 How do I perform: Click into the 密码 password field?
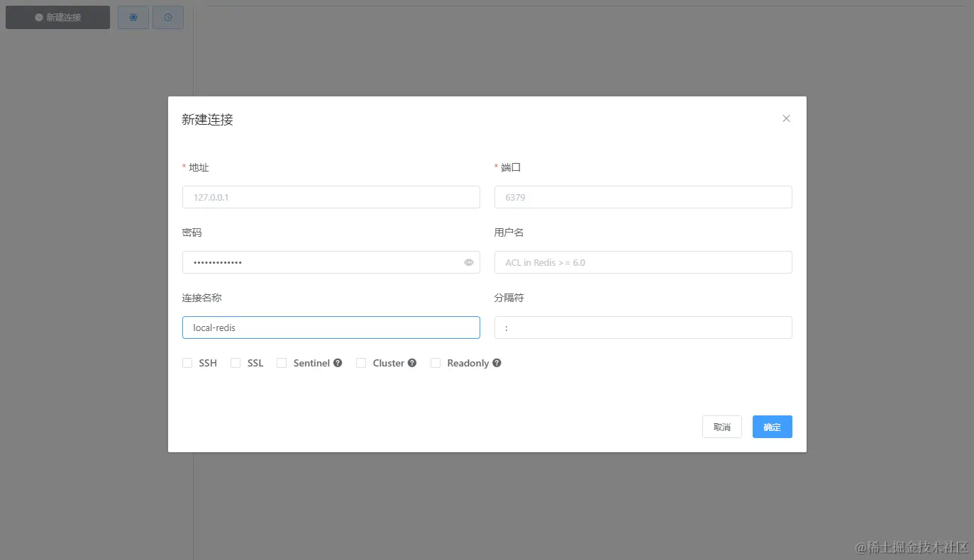331,262
